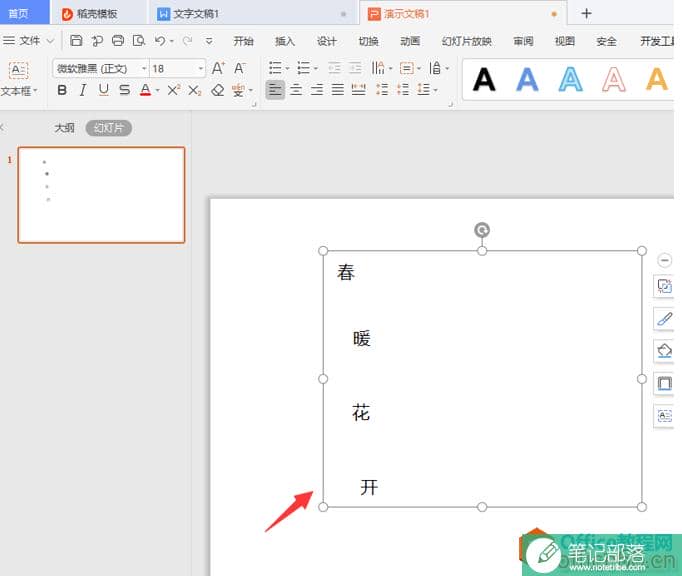This screenshot has height=576, width=682.
Task: Open the 稻壳模板 tab
Action: click(x=98, y=14)
